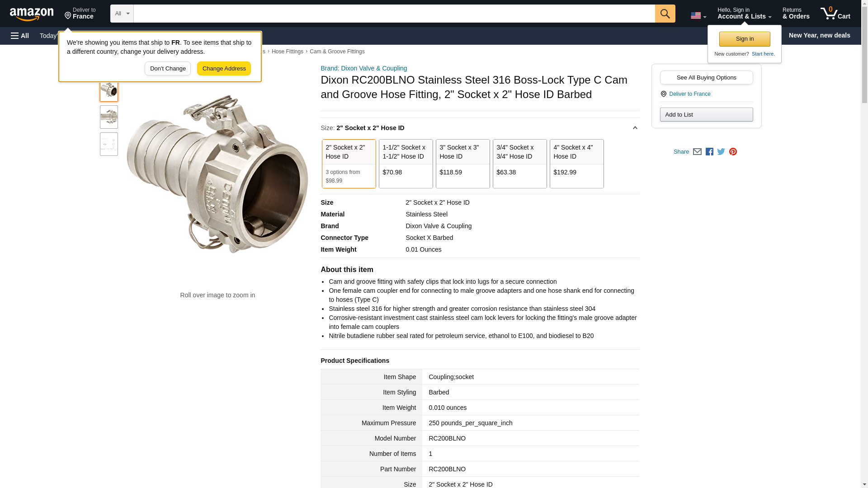
Task: Open the All hamburger menu
Action: coord(20,36)
